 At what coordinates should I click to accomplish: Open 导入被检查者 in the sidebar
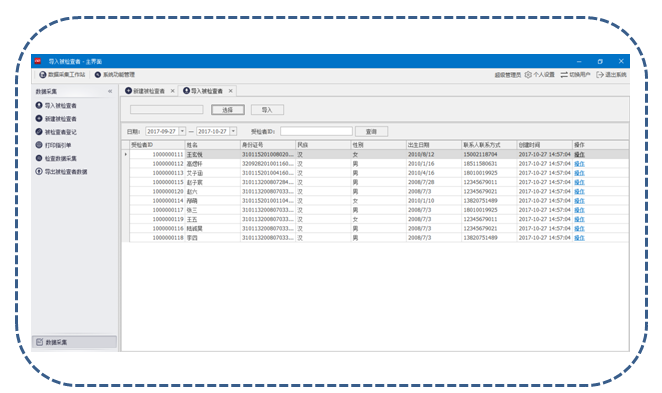tap(56, 105)
